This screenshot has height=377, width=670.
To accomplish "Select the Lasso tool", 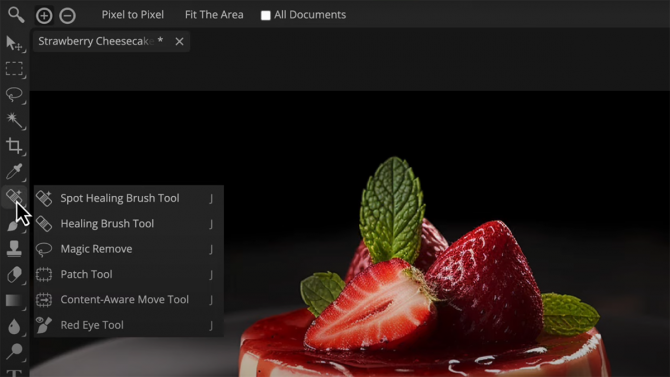I will click(15, 94).
